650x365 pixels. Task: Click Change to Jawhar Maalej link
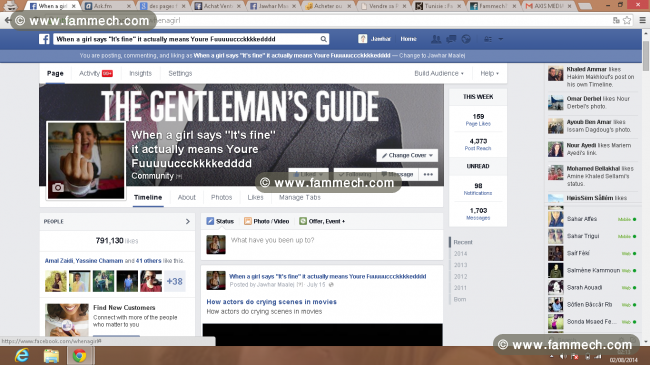[x=432, y=56]
